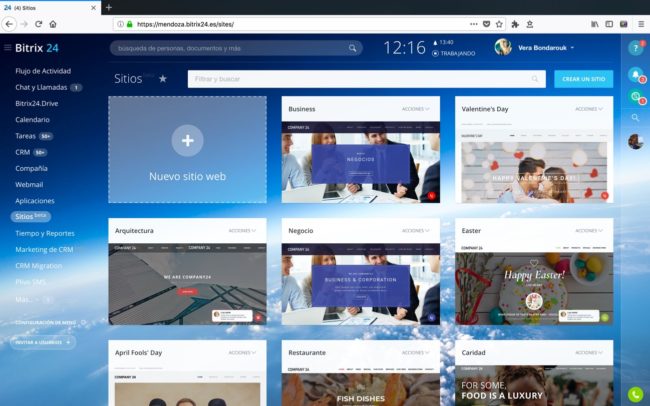The width and height of the screenshot is (650, 406).
Task: Open the right panel search magnifier
Action: (x=635, y=118)
